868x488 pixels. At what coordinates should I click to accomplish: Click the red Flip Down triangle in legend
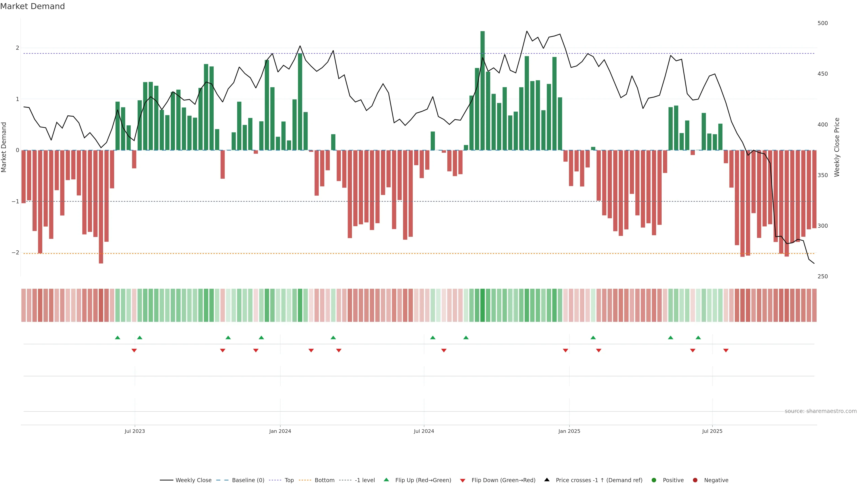[463, 480]
